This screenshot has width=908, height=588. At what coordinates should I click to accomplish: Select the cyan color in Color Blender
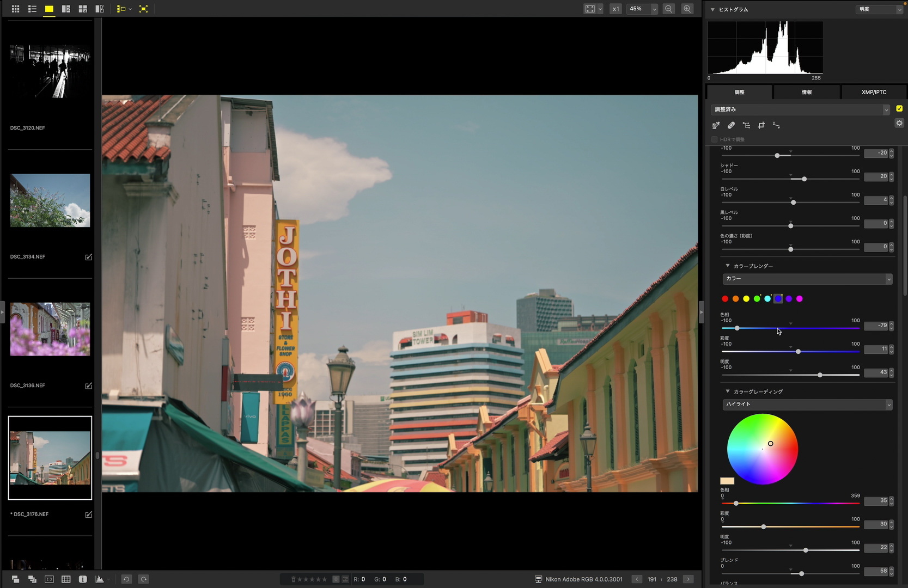[x=767, y=298]
